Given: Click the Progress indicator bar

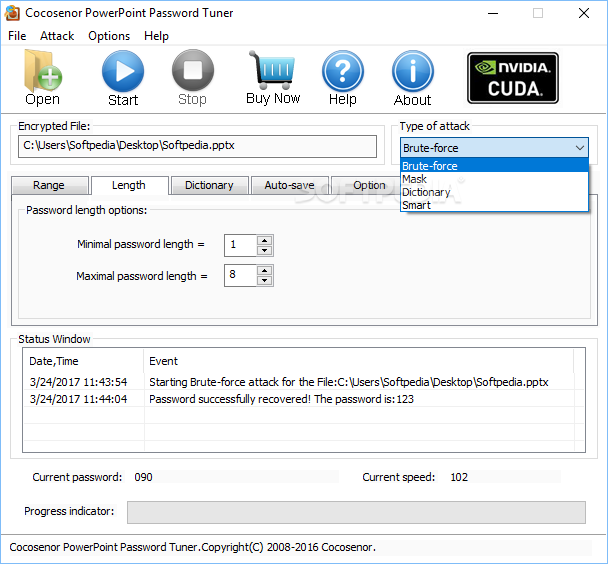Looking at the screenshot, I should (356, 512).
